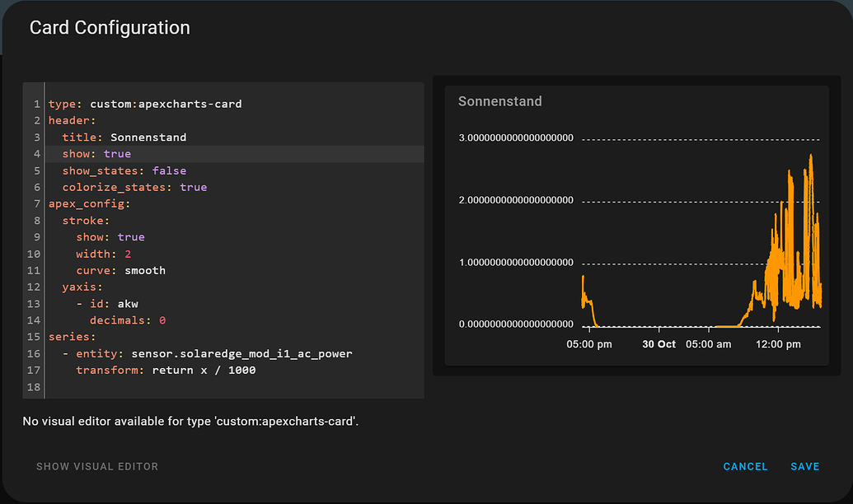Click the '12:00 pm' x-axis label

coord(778,344)
